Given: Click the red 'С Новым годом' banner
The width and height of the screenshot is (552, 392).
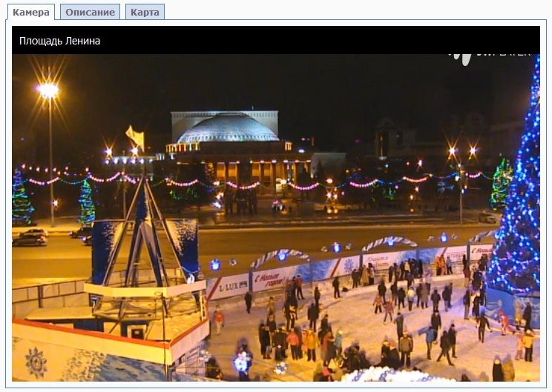Looking at the screenshot, I should coord(275,278).
